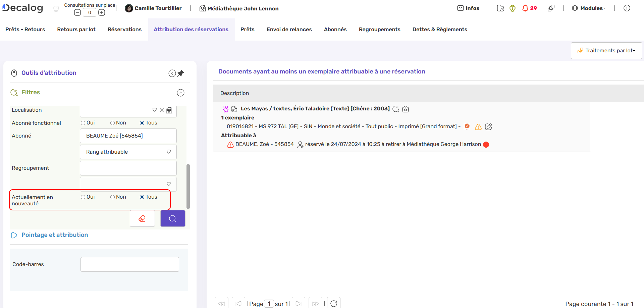The height and width of the screenshot is (308, 644).
Task: Click the edit paperclip icon on exemplaire 019016821
Action: 488,127
